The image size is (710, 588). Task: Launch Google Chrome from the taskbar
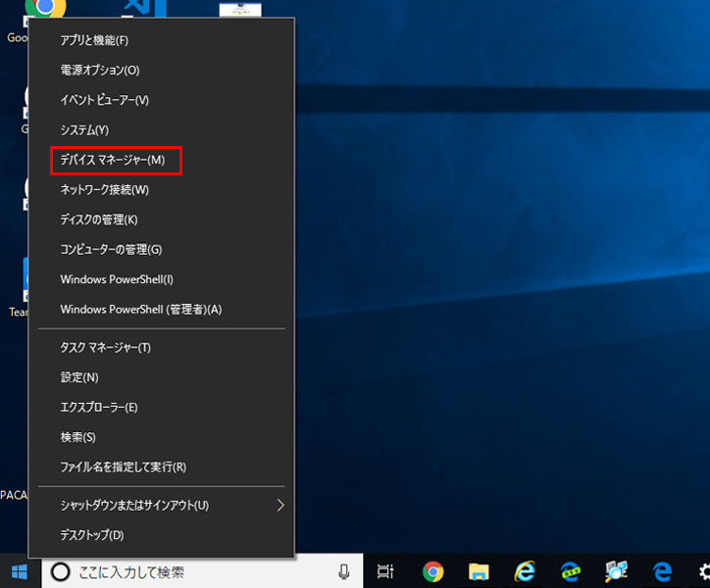point(432,572)
